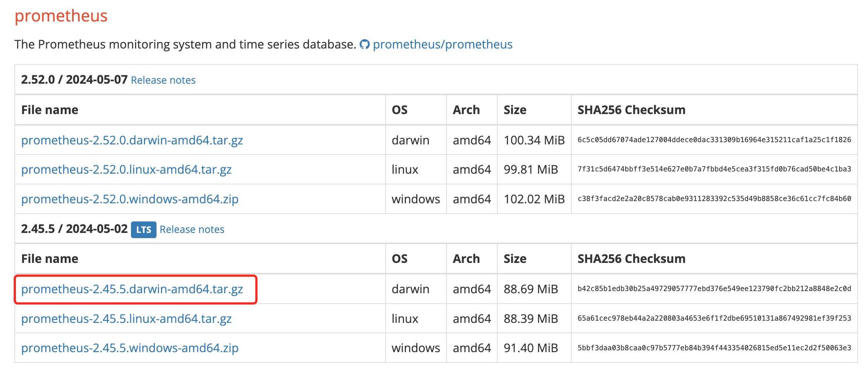
Task: Click the LTS badge label
Action: (x=144, y=230)
